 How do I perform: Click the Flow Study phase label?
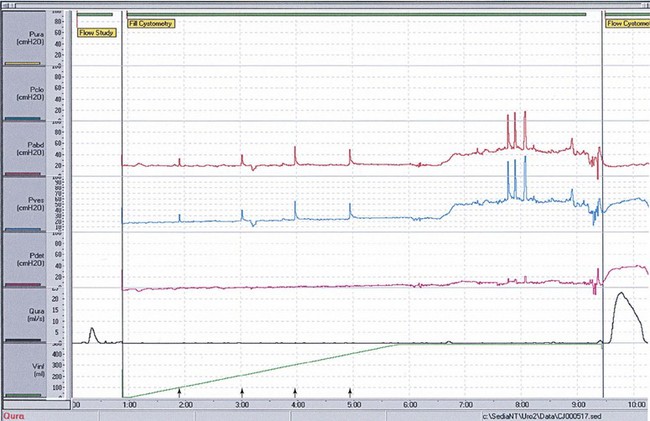[97, 33]
